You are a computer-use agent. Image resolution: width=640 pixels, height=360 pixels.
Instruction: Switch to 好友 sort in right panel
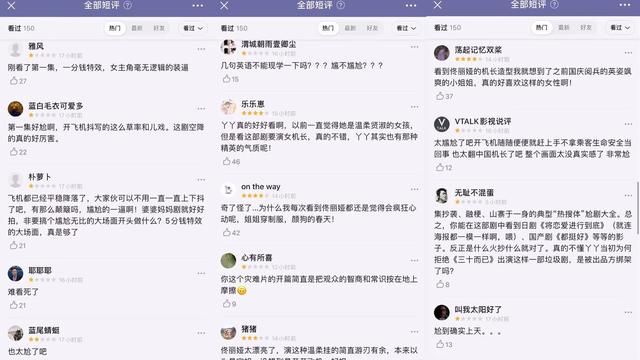[x=586, y=27]
